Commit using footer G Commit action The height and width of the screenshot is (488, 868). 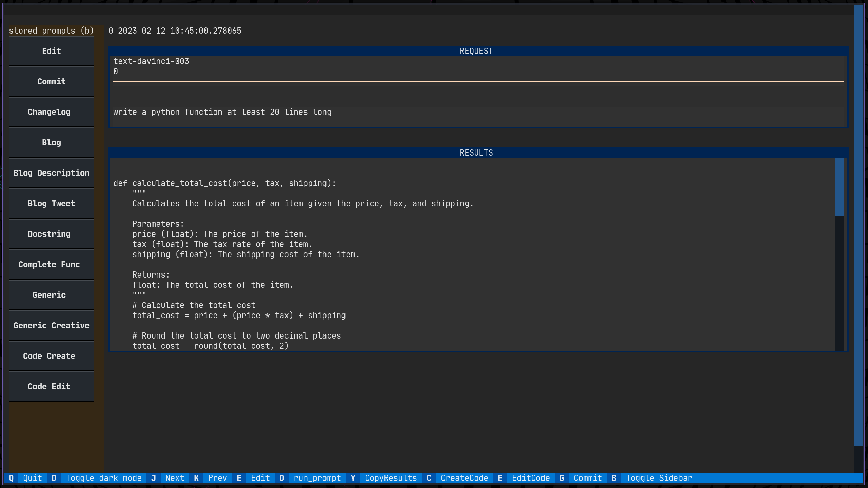[587, 478]
